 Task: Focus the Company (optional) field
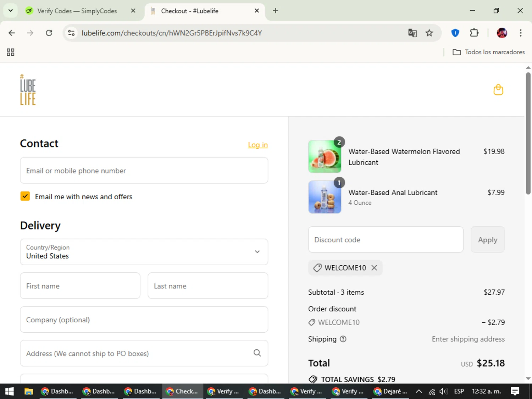pyautogui.click(x=144, y=320)
